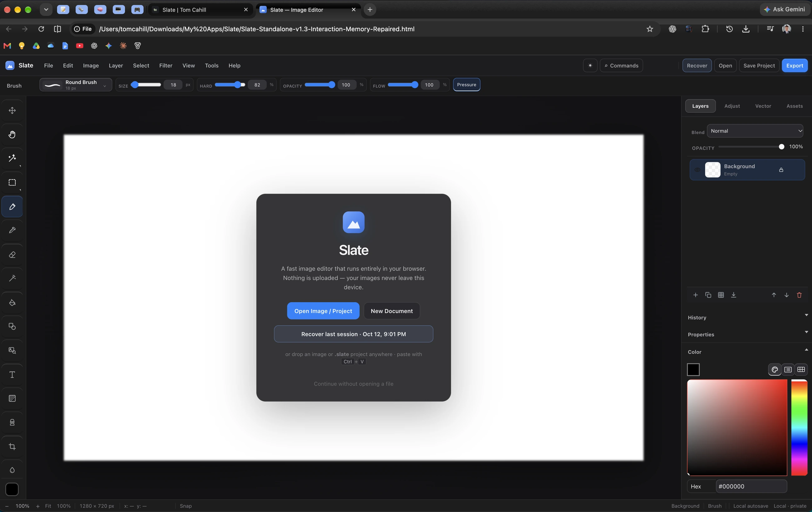Open the Round Brush preset dropdown
Image resolution: width=812 pixels, height=512 pixels.
pyautogui.click(x=76, y=85)
